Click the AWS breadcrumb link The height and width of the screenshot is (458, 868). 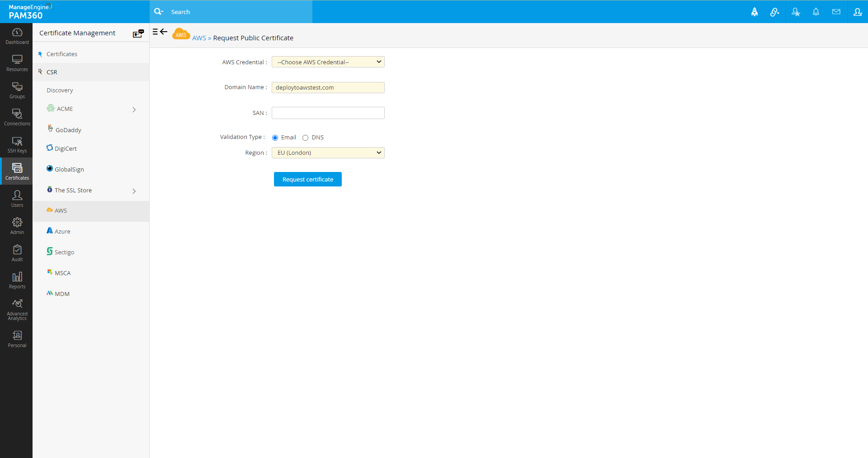click(199, 38)
